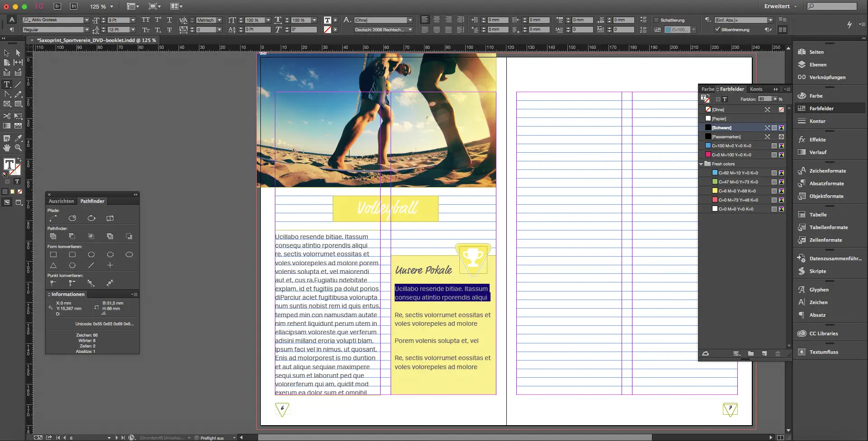Open the 125 % zoom level dropdown
Image resolution: width=868 pixels, height=441 pixels.
pos(112,6)
